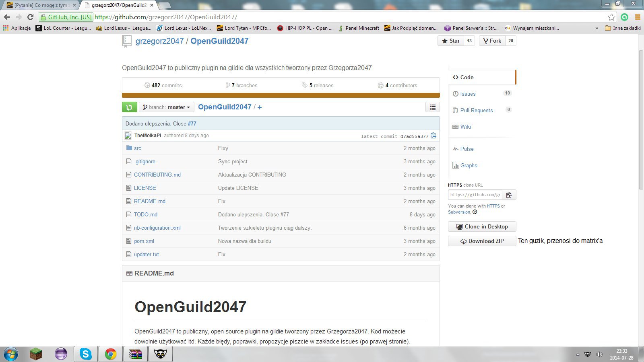Open updater.txt file
644x362 pixels.
(x=147, y=254)
